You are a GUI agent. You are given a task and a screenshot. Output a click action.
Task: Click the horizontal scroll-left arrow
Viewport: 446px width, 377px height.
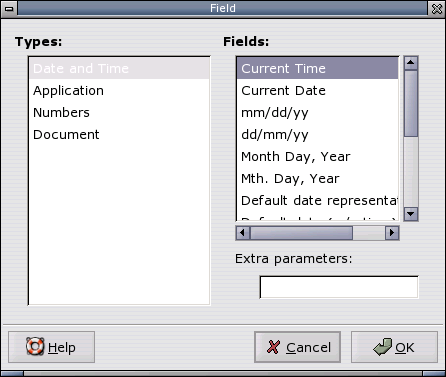(243, 233)
